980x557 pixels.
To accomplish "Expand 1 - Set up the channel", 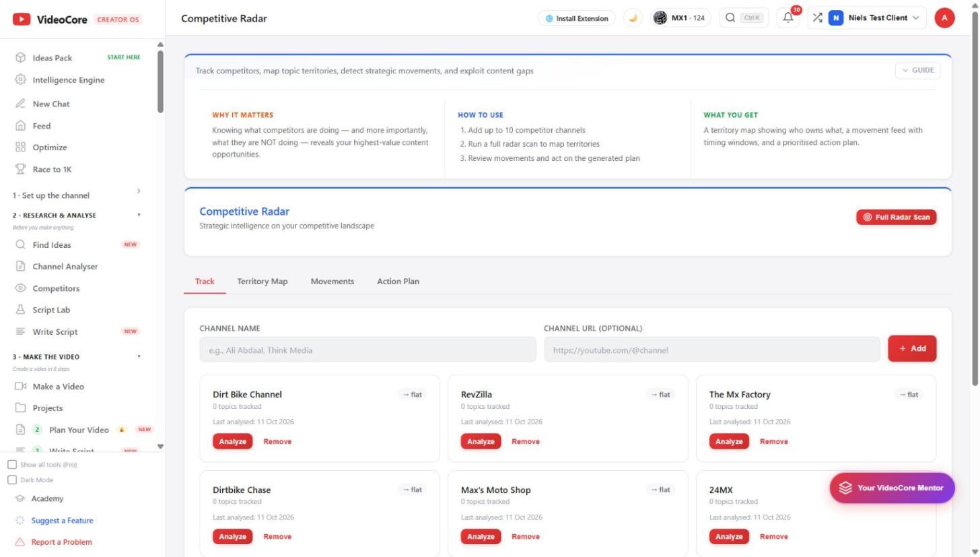I will [x=77, y=195].
